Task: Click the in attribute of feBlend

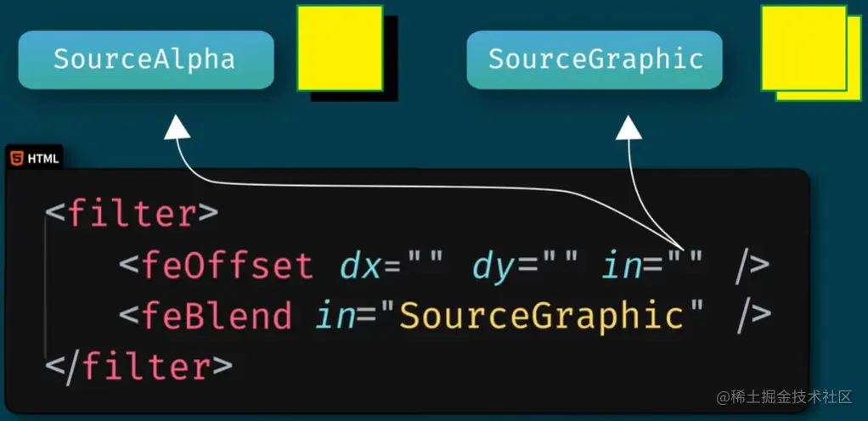Action: 335,316
